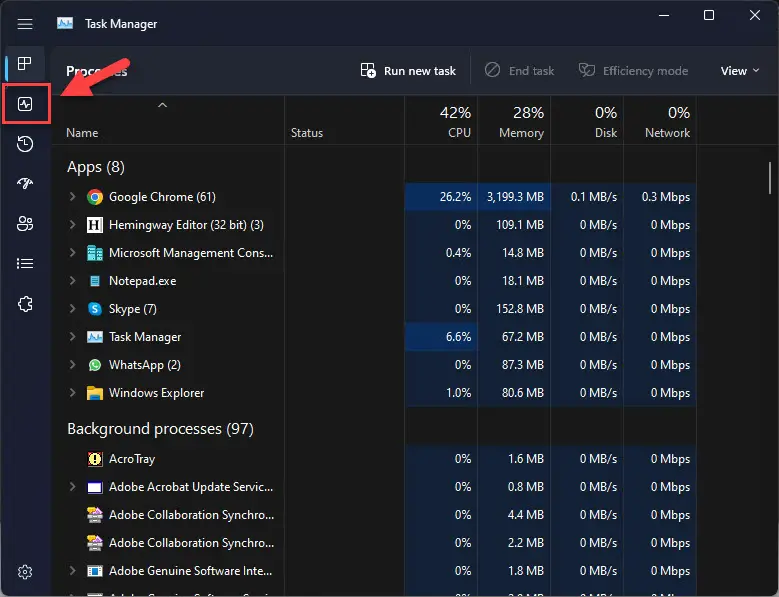Expand Adobe Acrobat Update Service row

click(73, 487)
